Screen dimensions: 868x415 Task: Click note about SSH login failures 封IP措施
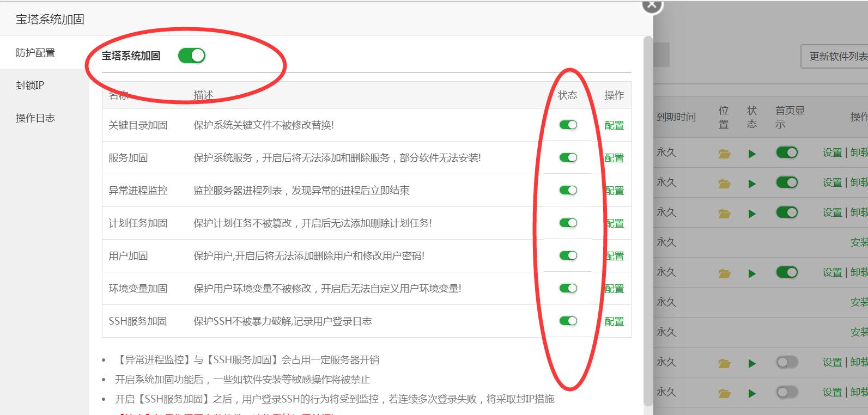(335, 399)
